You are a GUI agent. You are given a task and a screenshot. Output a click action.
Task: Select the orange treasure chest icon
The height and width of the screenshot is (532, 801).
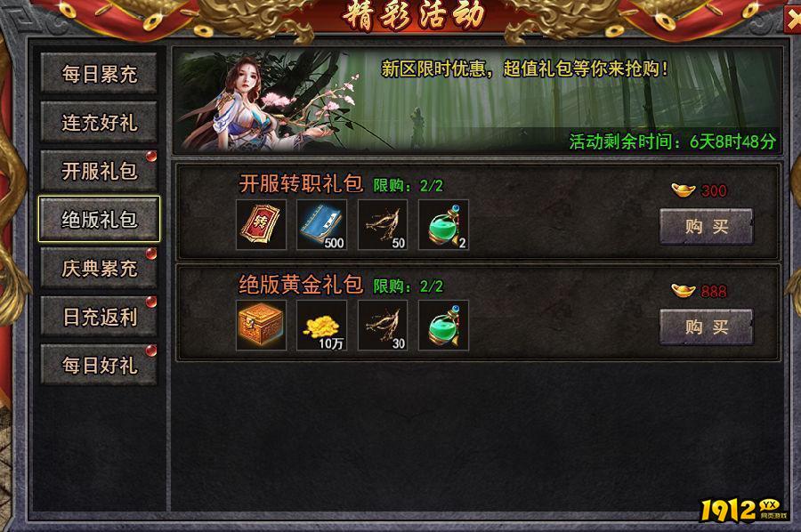coord(261,326)
